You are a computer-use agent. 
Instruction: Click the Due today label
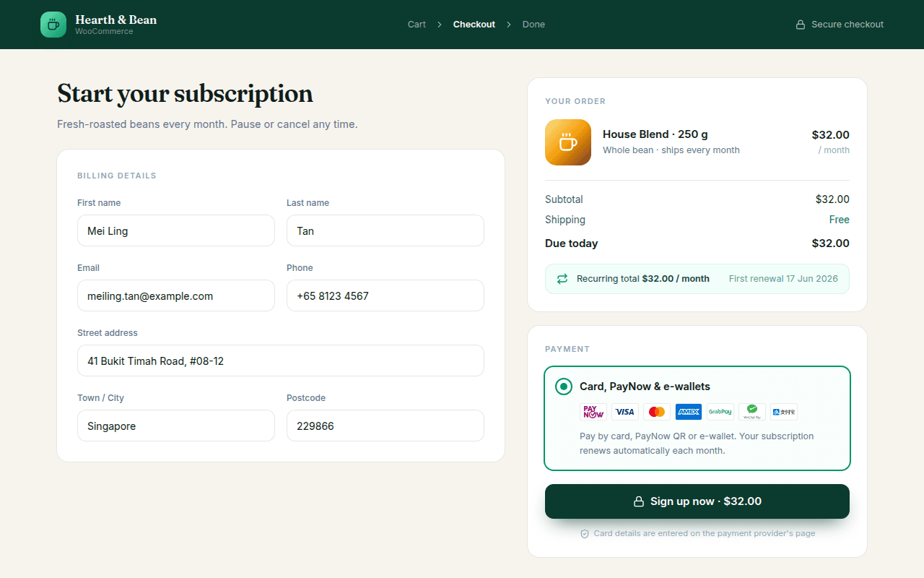coord(572,243)
